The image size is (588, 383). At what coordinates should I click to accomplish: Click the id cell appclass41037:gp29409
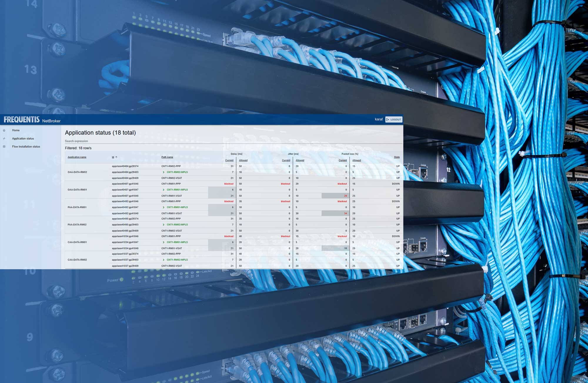125,266
